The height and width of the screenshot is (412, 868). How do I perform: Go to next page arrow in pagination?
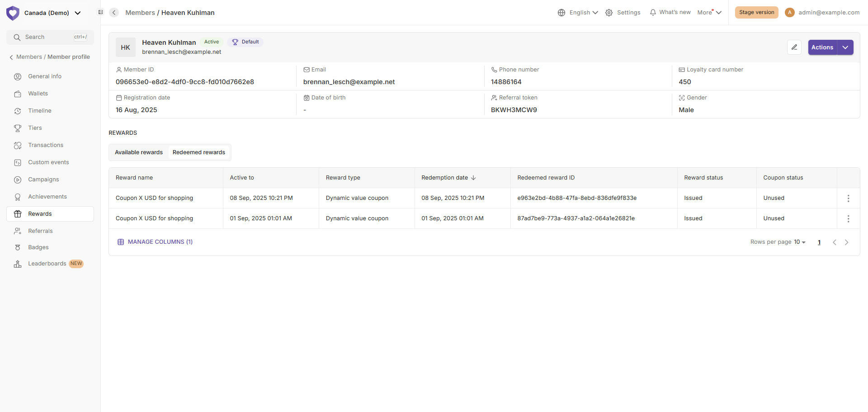tap(846, 242)
